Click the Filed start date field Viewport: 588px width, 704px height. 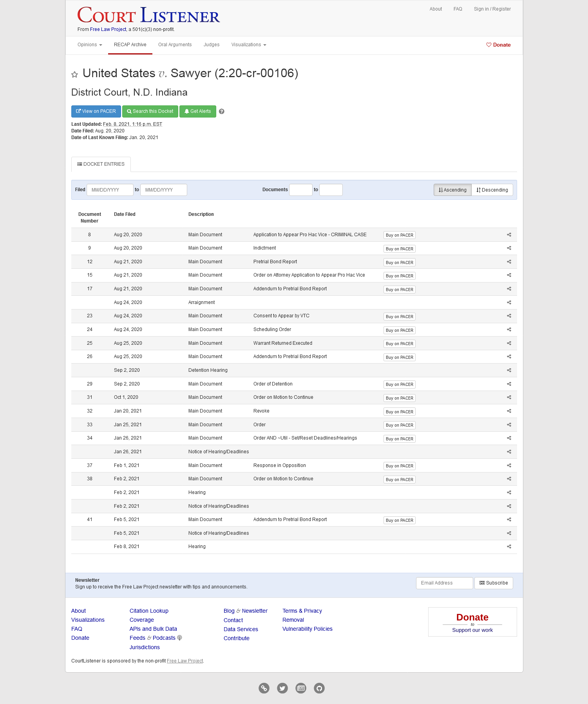coord(110,190)
